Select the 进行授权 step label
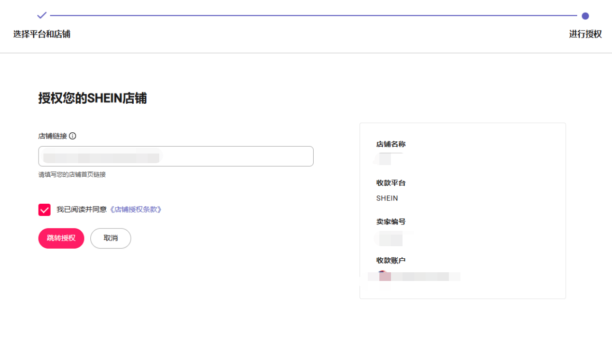612x364 pixels. click(585, 34)
